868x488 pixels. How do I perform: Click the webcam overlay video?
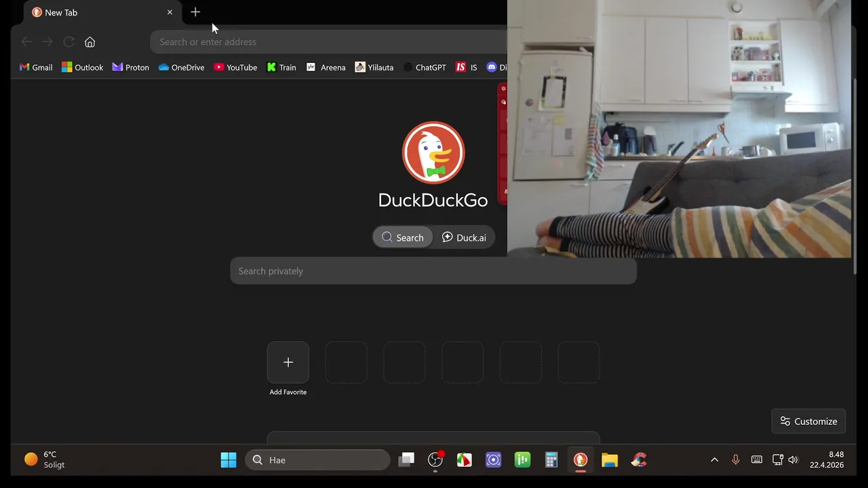[x=679, y=129]
